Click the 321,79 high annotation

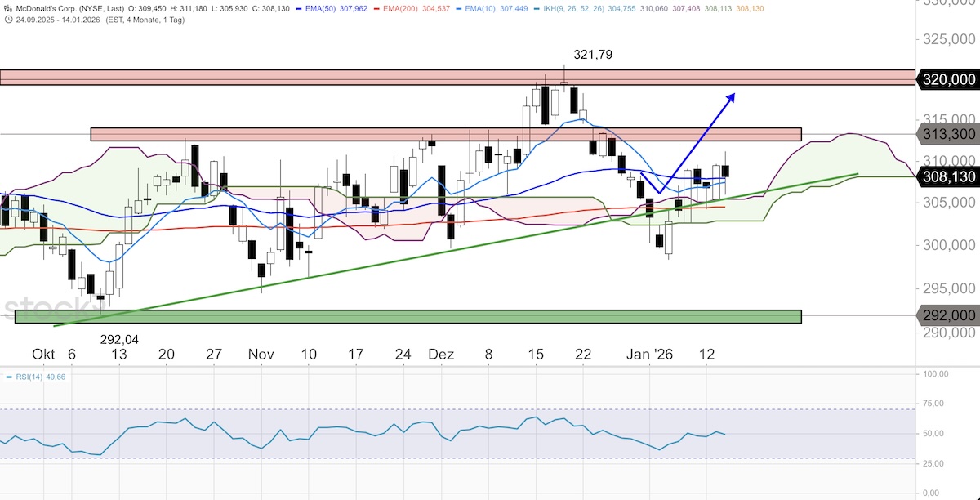592,55
